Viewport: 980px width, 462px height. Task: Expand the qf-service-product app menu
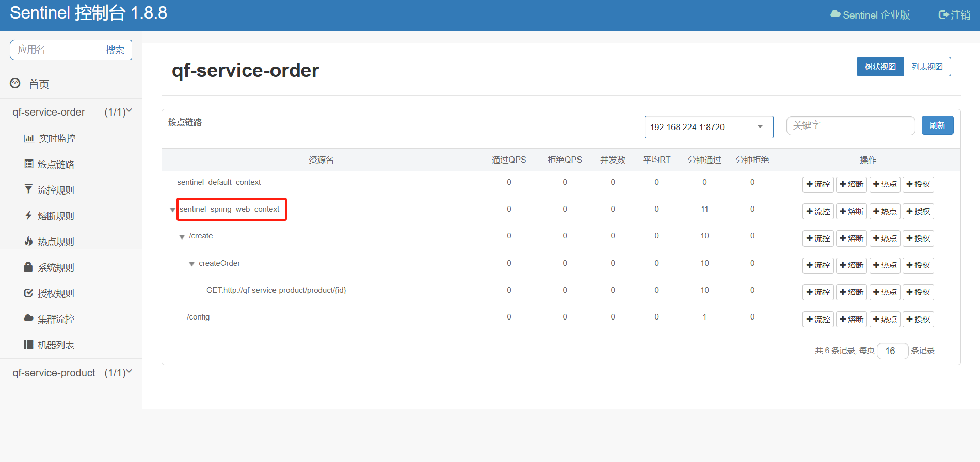[x=71, y=373]
